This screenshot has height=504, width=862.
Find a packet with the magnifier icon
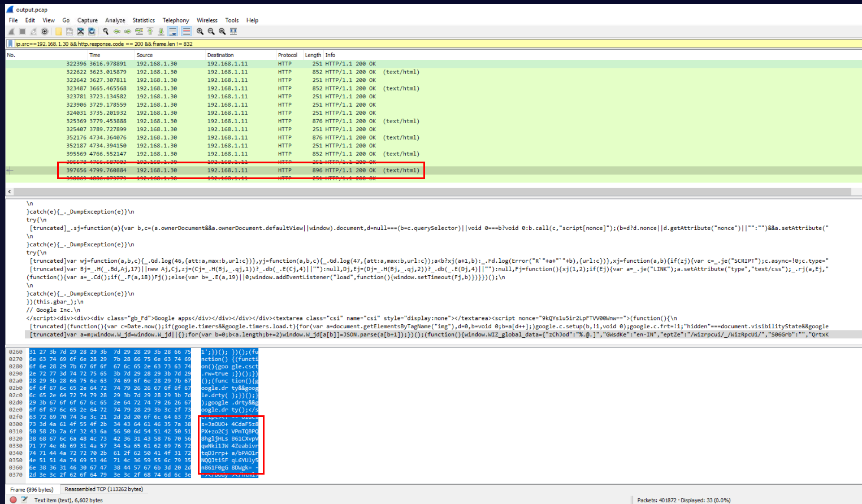coord(106,32)
